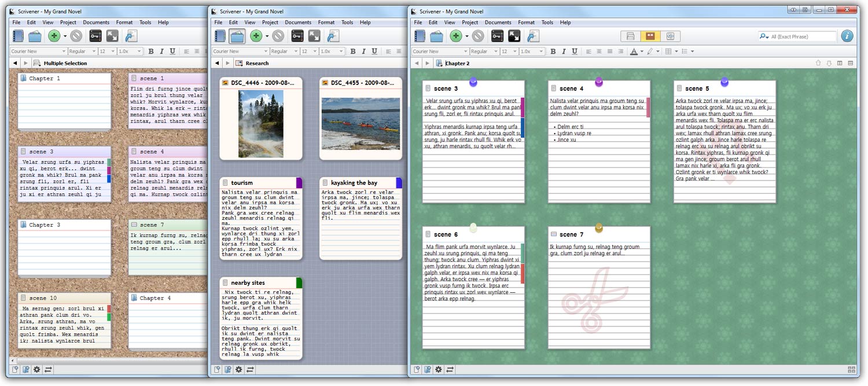The image size is (868, 386).
Task: Click the purple color swatch on tourism card
Action: tap(299, 183)
